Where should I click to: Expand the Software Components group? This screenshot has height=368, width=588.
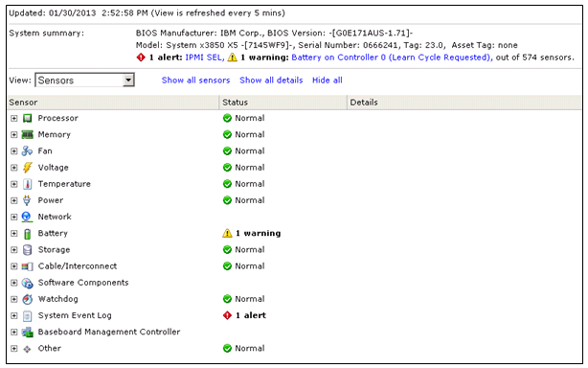pos(13,283)
